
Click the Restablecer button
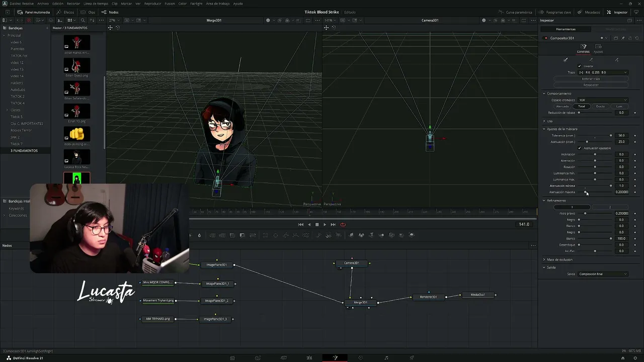[x=591, y=85]
